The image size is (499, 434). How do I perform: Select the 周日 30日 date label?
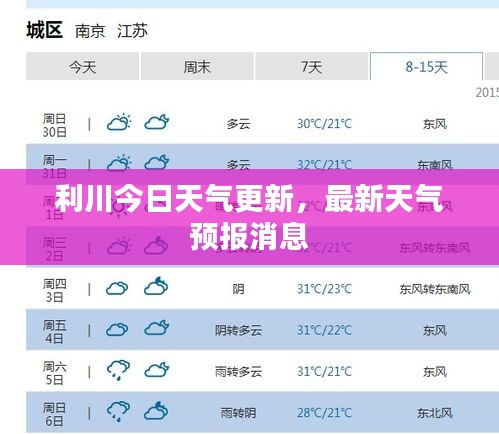tap(55, 125)
